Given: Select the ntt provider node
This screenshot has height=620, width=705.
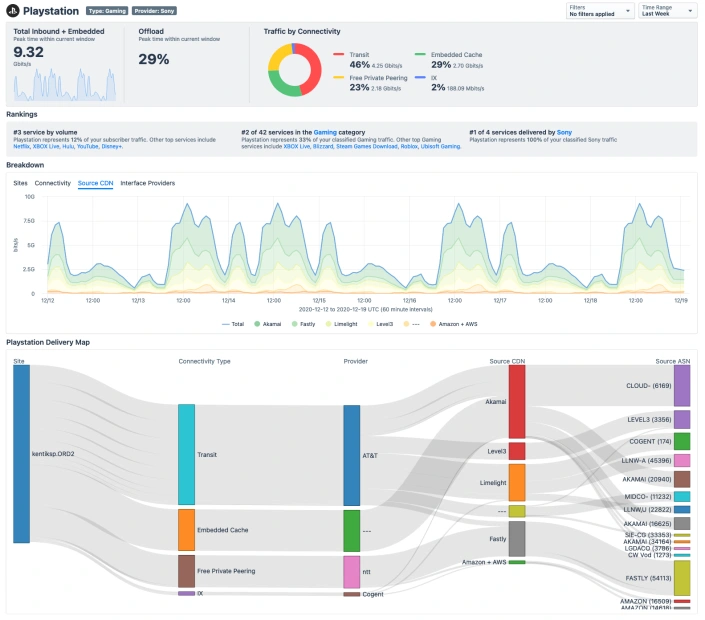Looking at the screenshot, I should 352,572.
